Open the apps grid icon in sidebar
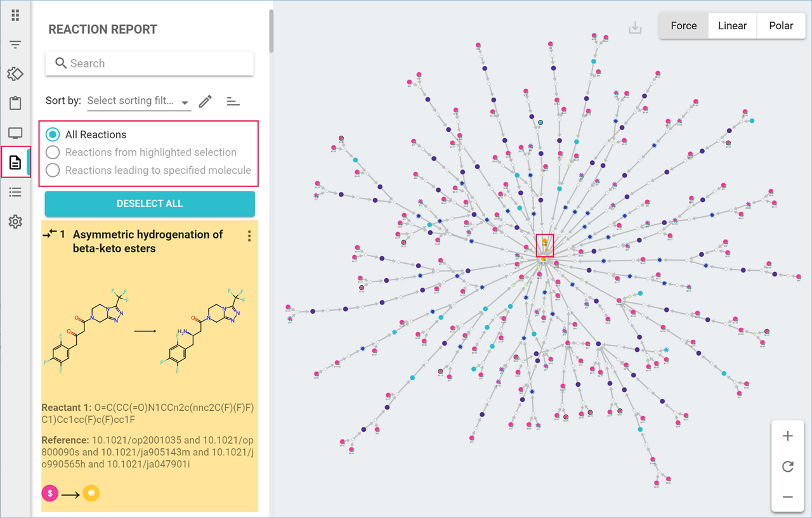812x518 pixels. click(x=15, y=15)
